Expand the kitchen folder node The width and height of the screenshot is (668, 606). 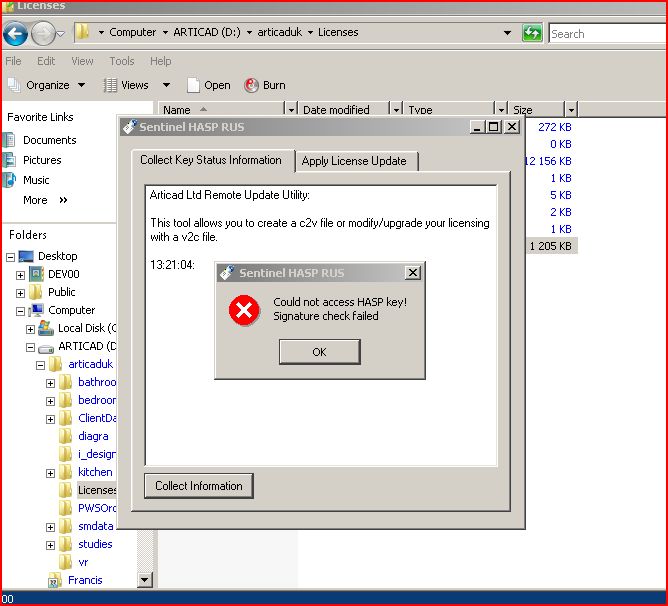pyautogui.click(x=51, y=472)
